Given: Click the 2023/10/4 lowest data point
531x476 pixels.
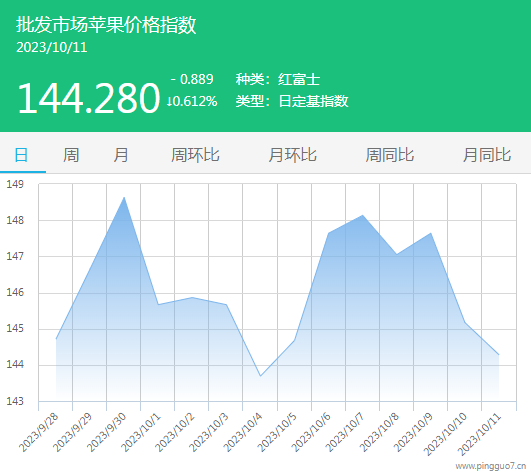Looking at the screenshot, I should coord(260,376).
